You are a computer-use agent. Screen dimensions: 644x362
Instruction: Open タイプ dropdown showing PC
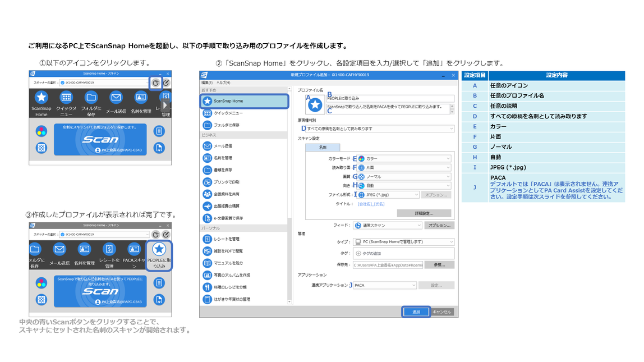tap(404, 241)
